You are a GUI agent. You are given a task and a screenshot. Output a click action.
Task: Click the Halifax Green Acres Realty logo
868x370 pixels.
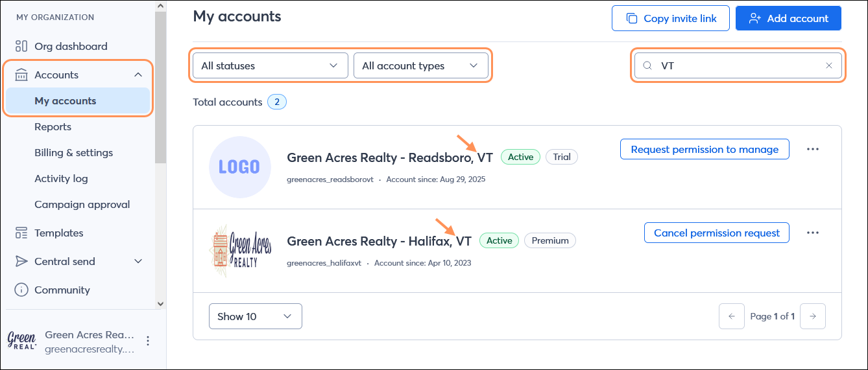(241, 250)
